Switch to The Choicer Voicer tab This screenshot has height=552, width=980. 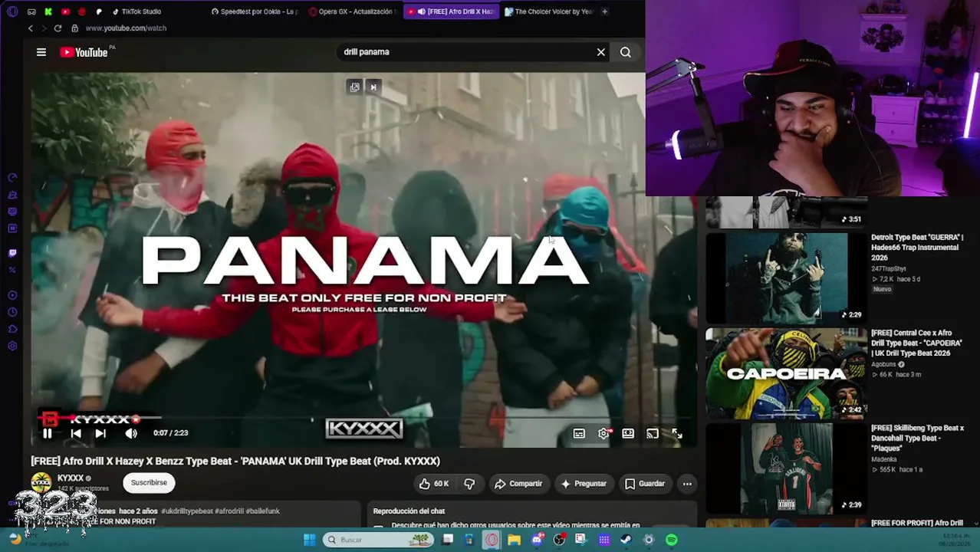[x=549, y=11]
